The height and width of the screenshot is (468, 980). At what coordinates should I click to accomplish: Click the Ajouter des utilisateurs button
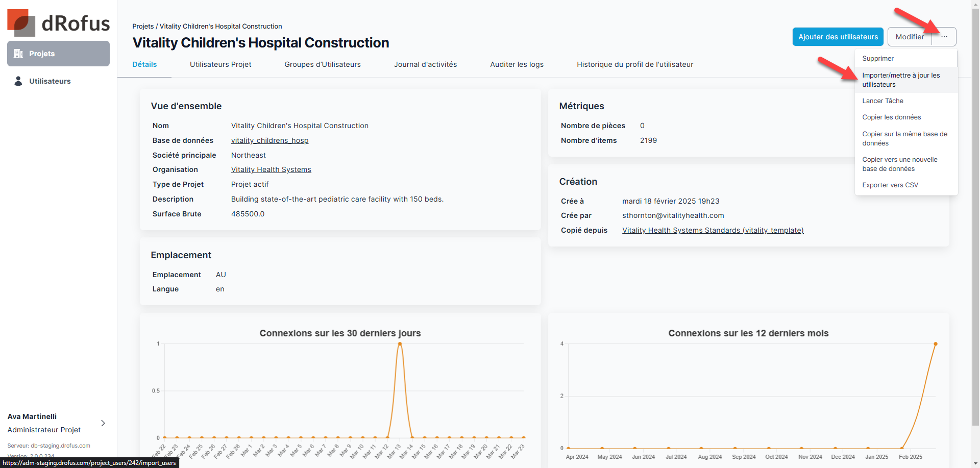click(838, 37)
